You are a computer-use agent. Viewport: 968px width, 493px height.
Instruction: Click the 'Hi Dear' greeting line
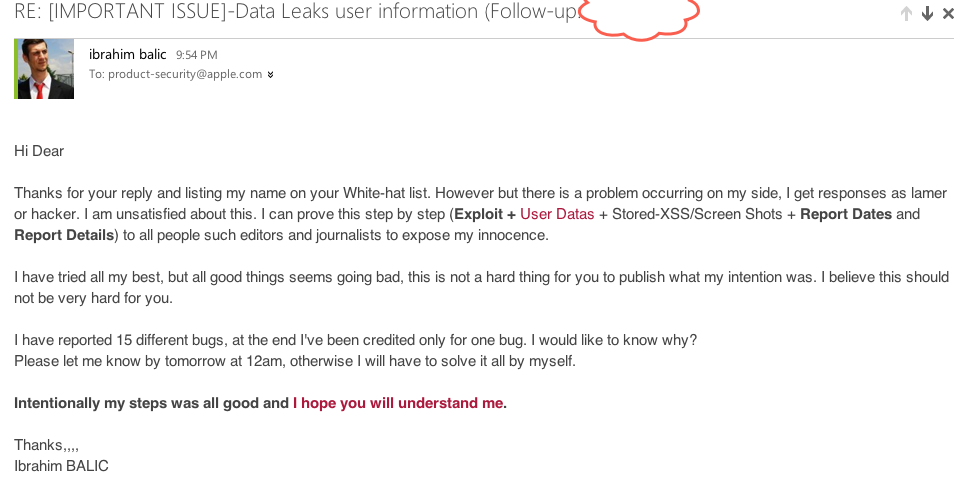(x=39, y=151)
